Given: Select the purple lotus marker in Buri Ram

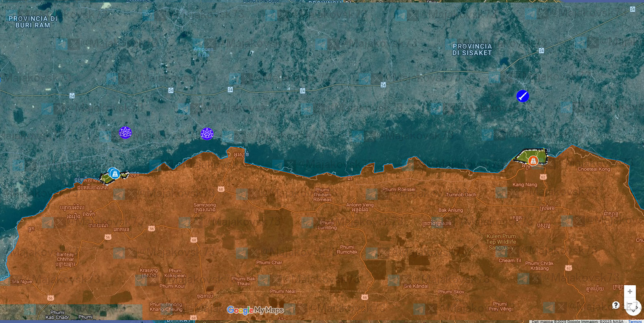Looking at the screenshot, I should click(x=125, y=132).
